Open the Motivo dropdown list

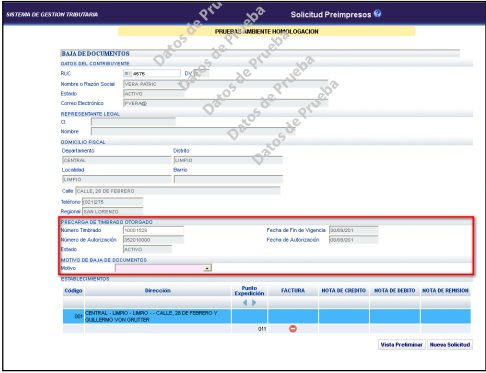[x=208, y=268]
